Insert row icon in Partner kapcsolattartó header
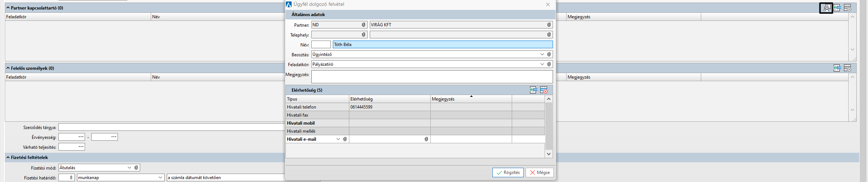 (x=837, y=8)
